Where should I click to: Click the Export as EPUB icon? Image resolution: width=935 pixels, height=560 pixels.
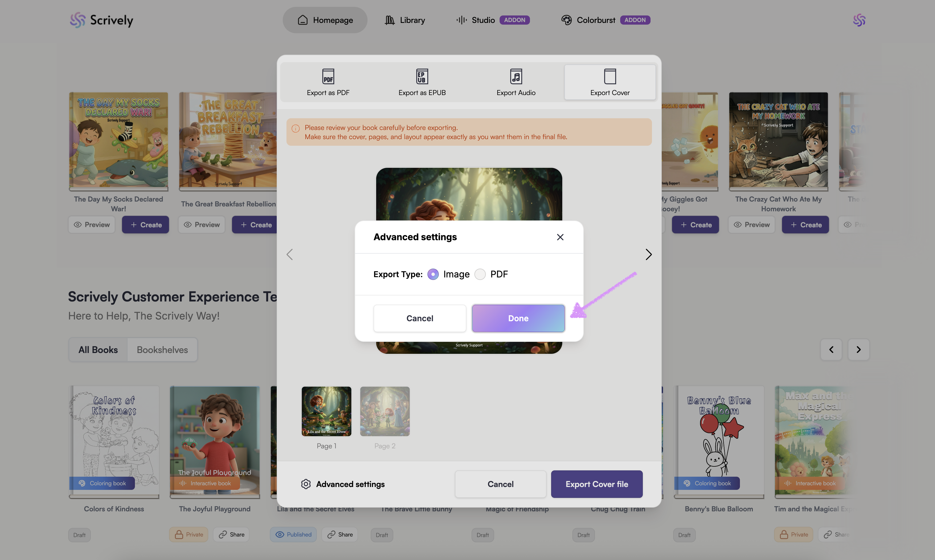pos(422,77)
